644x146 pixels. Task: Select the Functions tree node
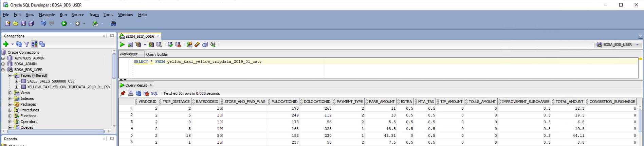tap(28, 116)
